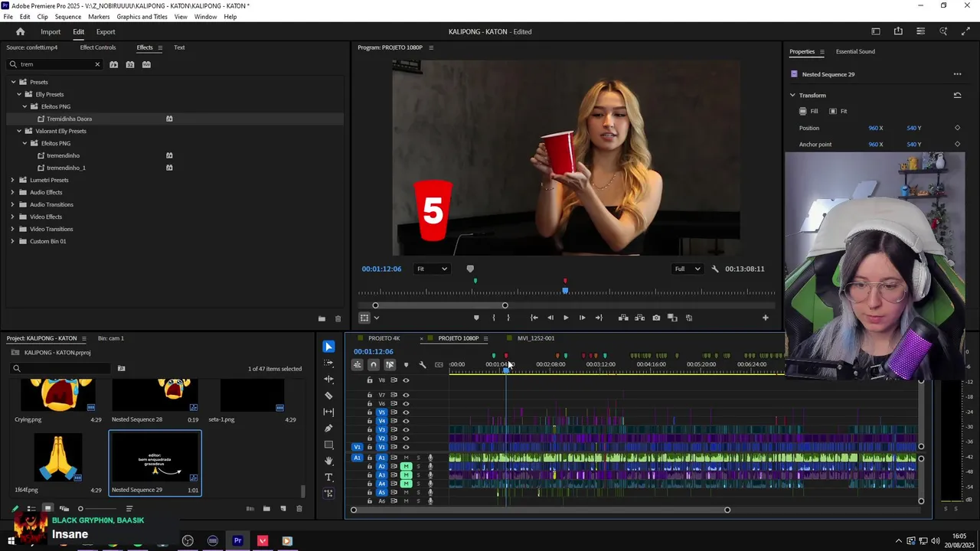Play the Program Monitor
980x551 pixels.
pyautogui.click(x=566, y=318)
